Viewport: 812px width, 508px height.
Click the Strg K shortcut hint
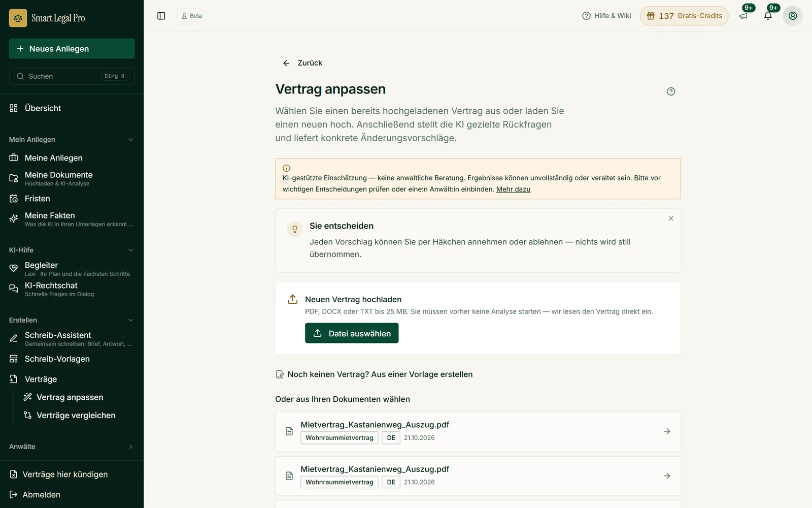tap(115, 76)
